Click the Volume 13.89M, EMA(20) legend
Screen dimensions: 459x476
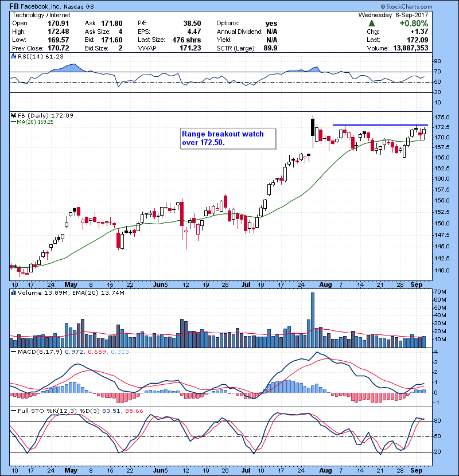tap(71, 292)
